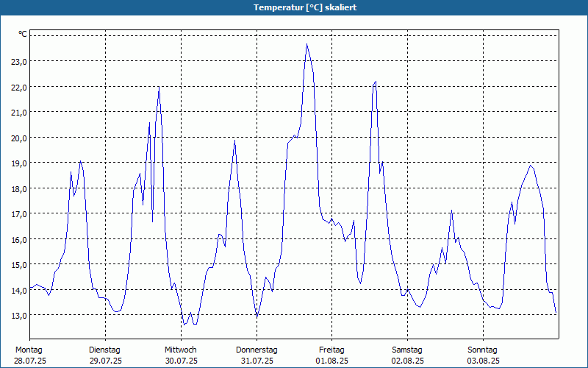588x368 pixels.
Task: Click the Dienstag day label
Action: pos(104,350)
